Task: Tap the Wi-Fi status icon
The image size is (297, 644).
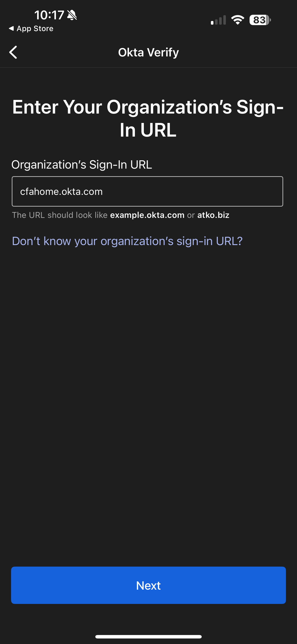Action: point(238,20)
